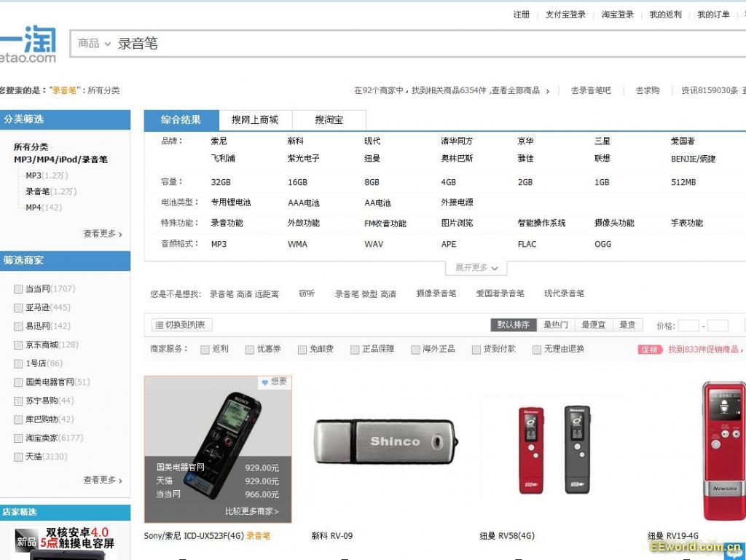This screenshot has width=746, height=560.
Task: Filter by 录音功能 special feature
Action: pos(227,223)
